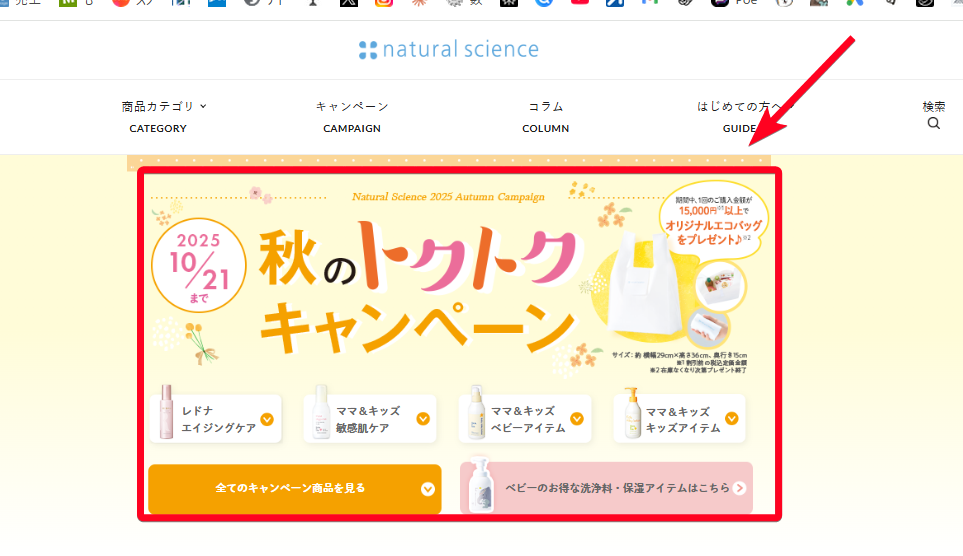
Task: Click the chevron on ママ&キッズ 敏感肌ケア
Action: [423, 419]
